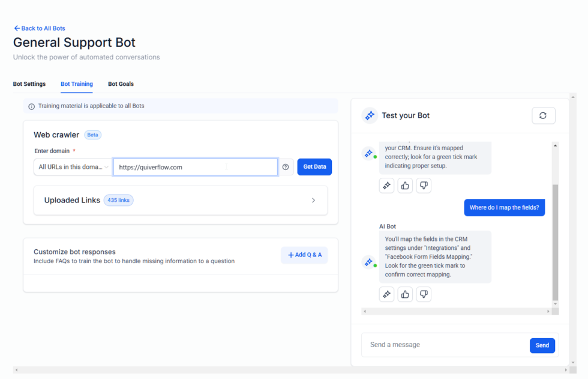Click the sparkle logo next to Test your Bot
This screenshot has height=379, width=588.
(x=370, y=115)
